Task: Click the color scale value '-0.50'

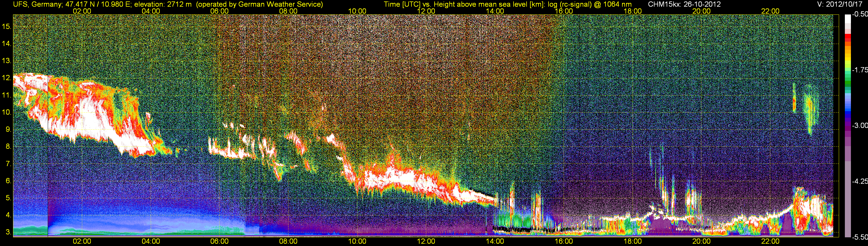Action: 860,14
